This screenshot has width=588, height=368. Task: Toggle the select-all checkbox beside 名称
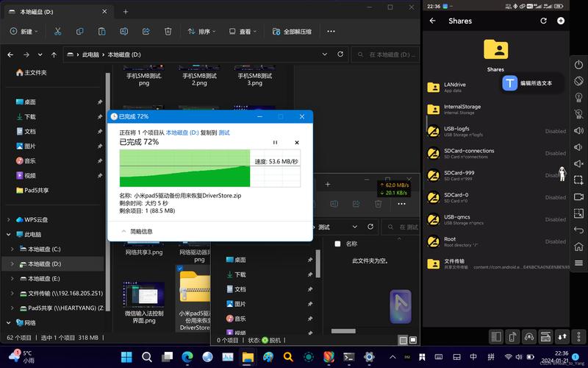337,244
